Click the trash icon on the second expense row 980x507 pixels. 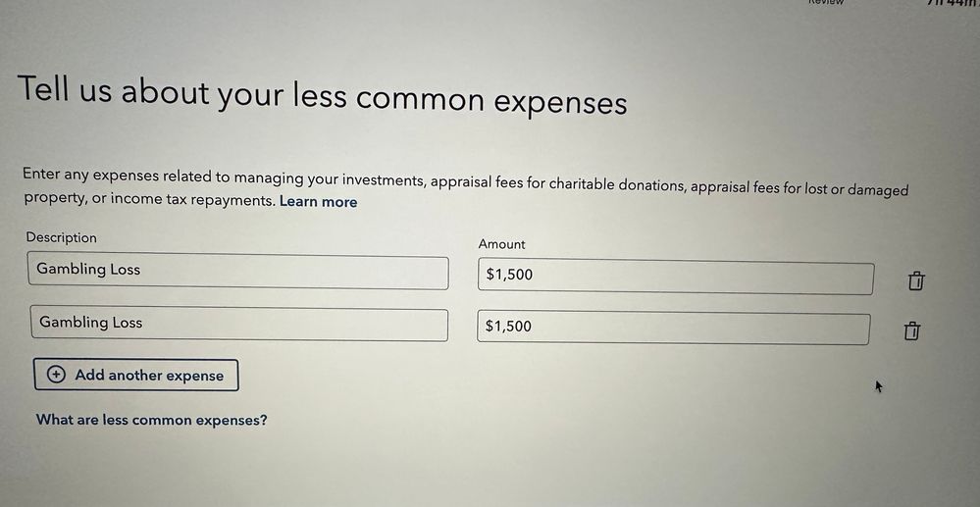[x=911, y=330]
